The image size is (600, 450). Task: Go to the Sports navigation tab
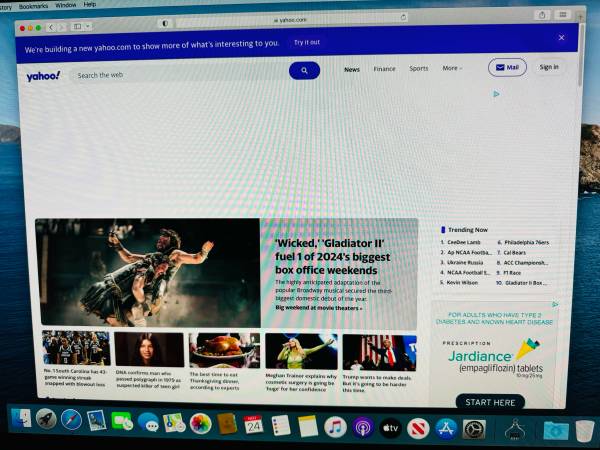pos(418,69)
